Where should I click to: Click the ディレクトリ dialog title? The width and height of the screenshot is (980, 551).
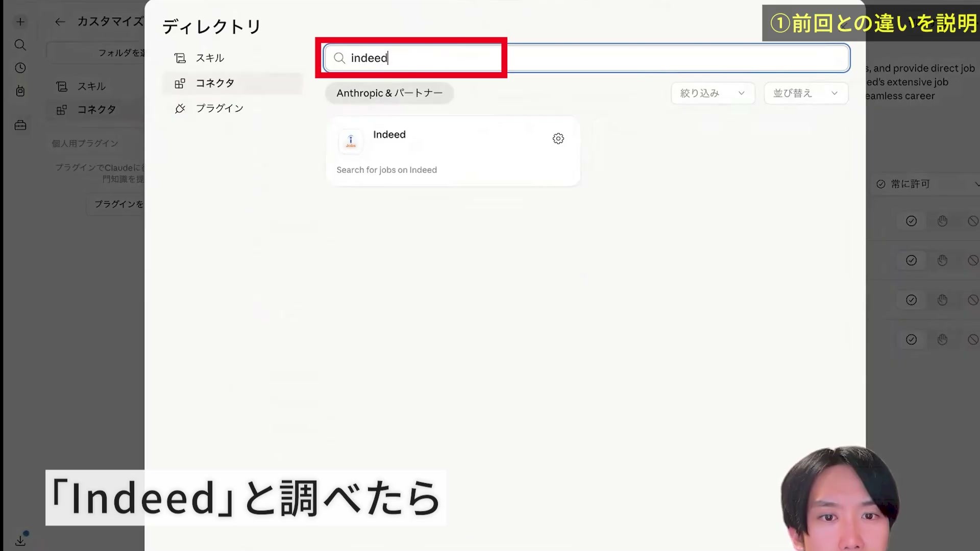point(211,27)
